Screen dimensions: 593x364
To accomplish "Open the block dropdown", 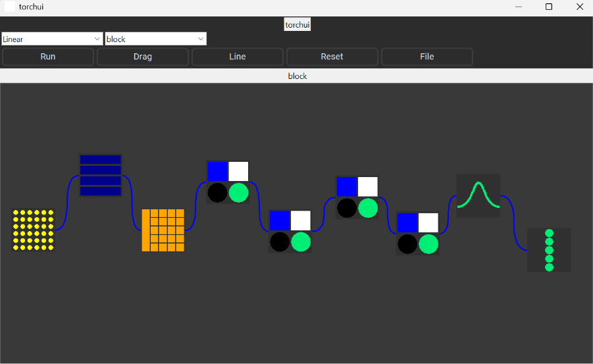I will (x=156, y=39).
